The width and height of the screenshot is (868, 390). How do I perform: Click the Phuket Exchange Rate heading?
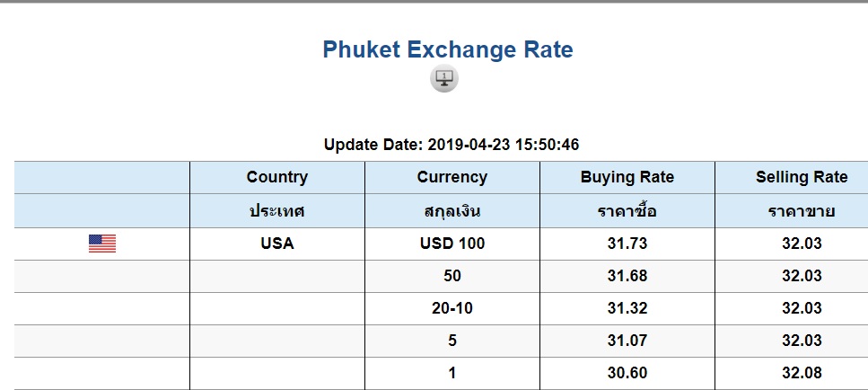click(x=447, y=49)
